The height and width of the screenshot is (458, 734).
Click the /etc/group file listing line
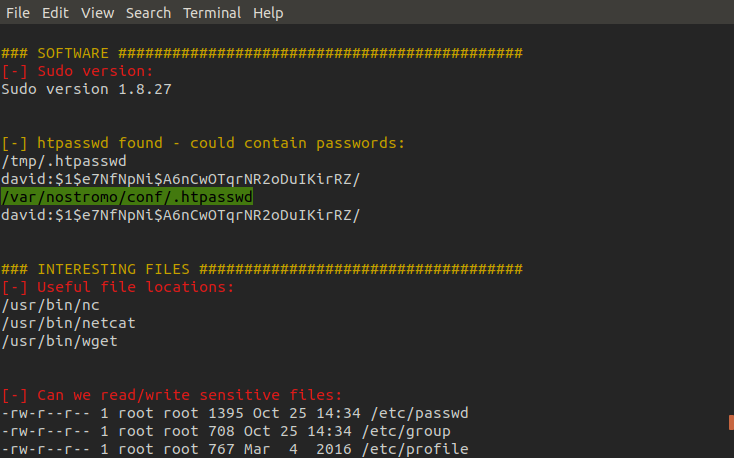pyautogui.click(x=226, y=431)
